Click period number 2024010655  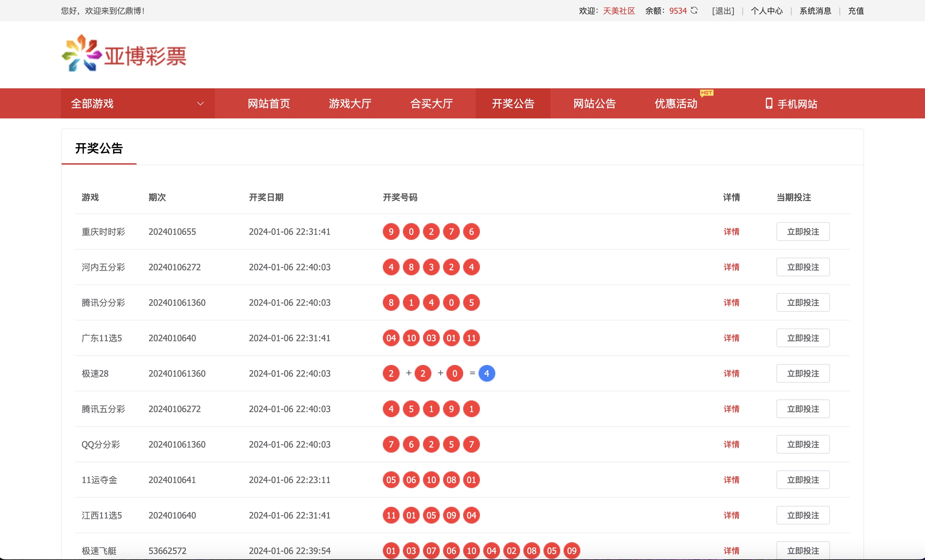tap(172, 232)
